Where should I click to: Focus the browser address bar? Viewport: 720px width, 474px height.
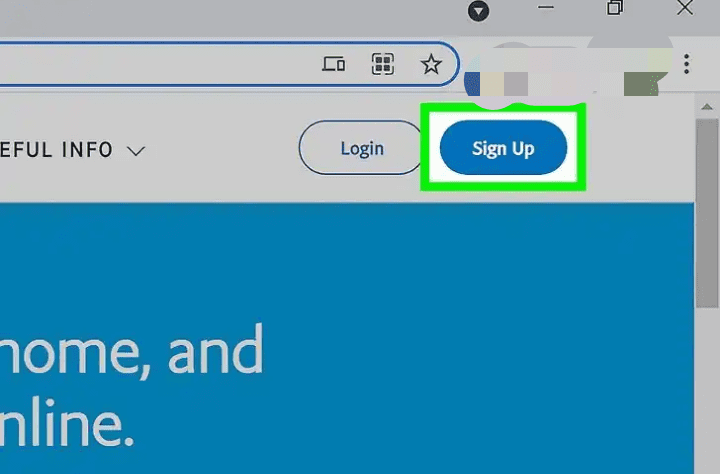[x=156, y=64]
